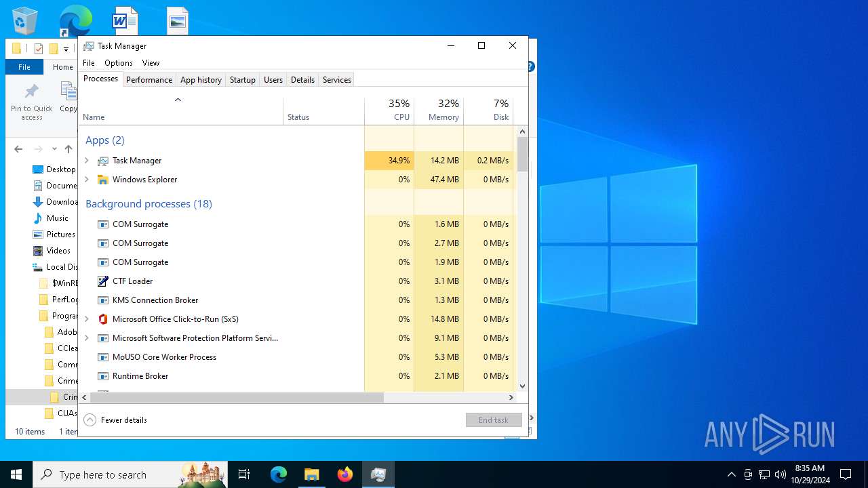
Task: Click the horizontal scrollbar in process list
Action: [x=237, y=397]
